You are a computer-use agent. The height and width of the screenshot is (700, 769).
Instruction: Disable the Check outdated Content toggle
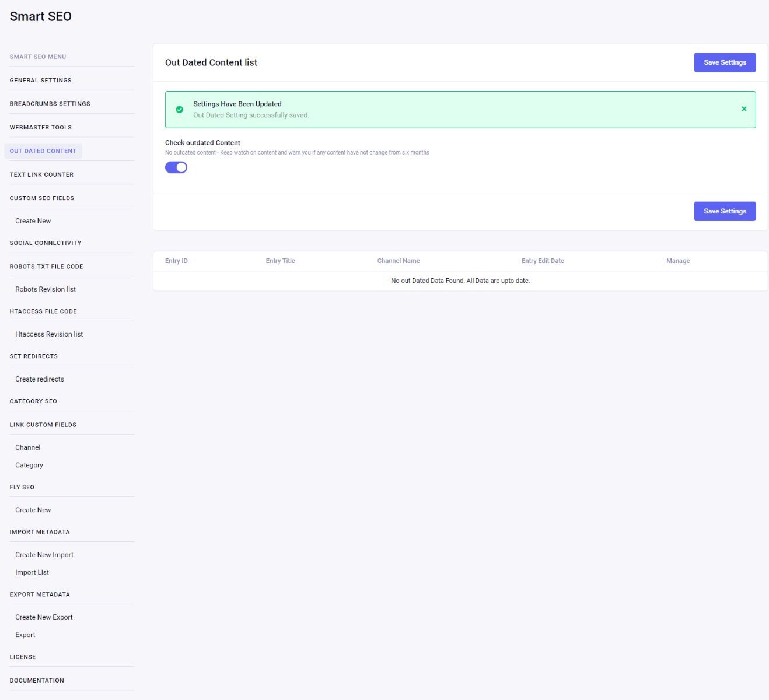click(176, 168)
